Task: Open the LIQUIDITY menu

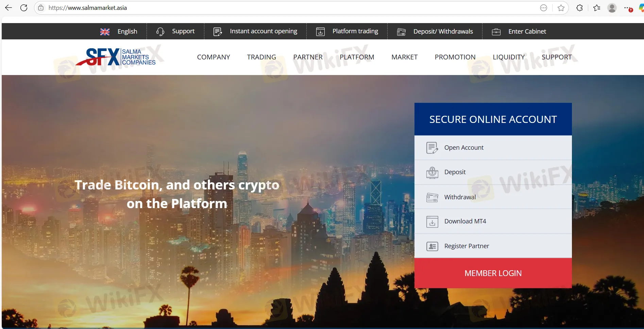Action: point(509,57)
